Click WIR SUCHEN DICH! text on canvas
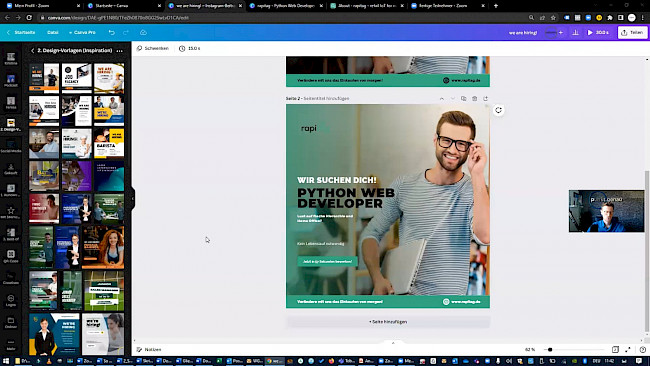The height and width of the screenshot is (366, 650). 337,180
